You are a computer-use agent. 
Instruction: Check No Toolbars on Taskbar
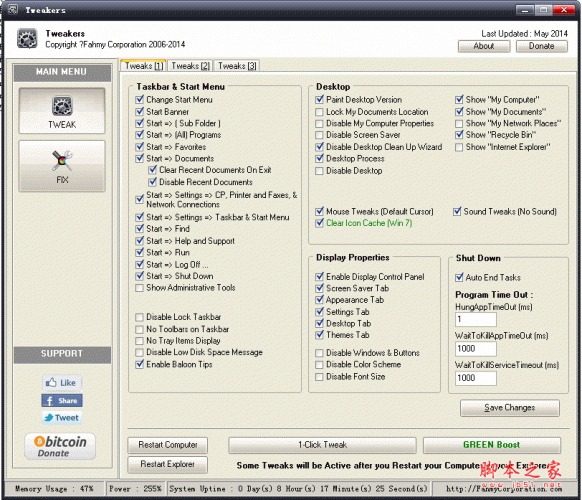coord(140,329)
